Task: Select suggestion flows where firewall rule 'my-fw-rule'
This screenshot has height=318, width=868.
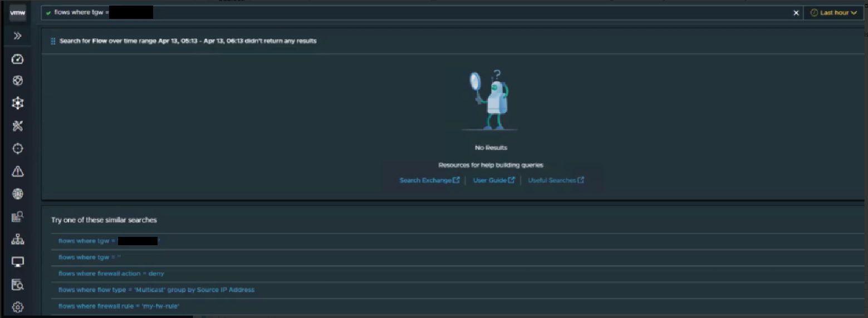Action: pos(119,306)
